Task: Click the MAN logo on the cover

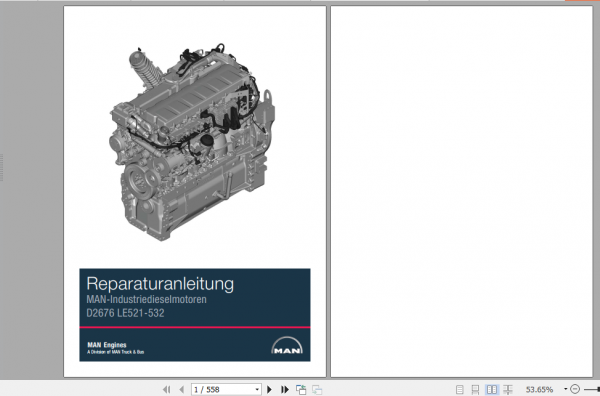Action: click(287, 345)
